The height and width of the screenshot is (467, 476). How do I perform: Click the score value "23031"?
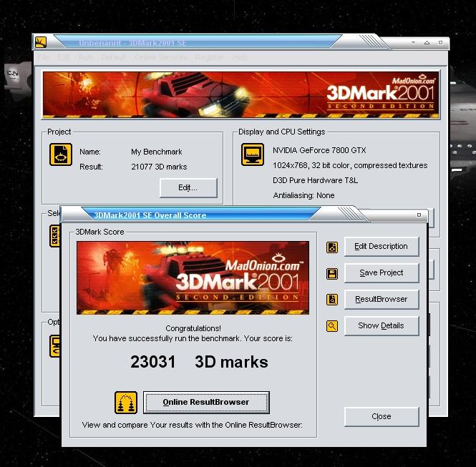(153, 362)
